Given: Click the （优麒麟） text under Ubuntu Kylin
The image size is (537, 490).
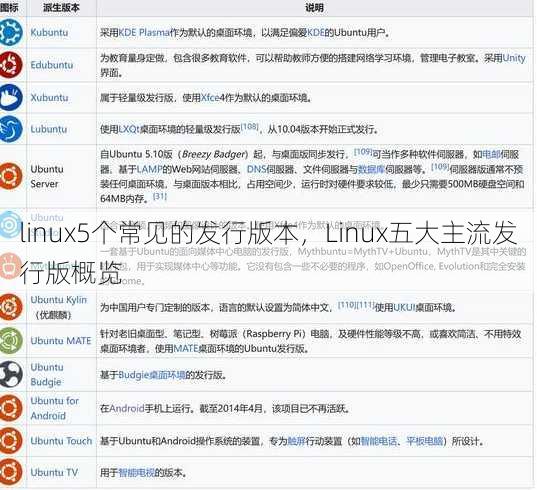Looking at the screenshot, I should point(53,315).
